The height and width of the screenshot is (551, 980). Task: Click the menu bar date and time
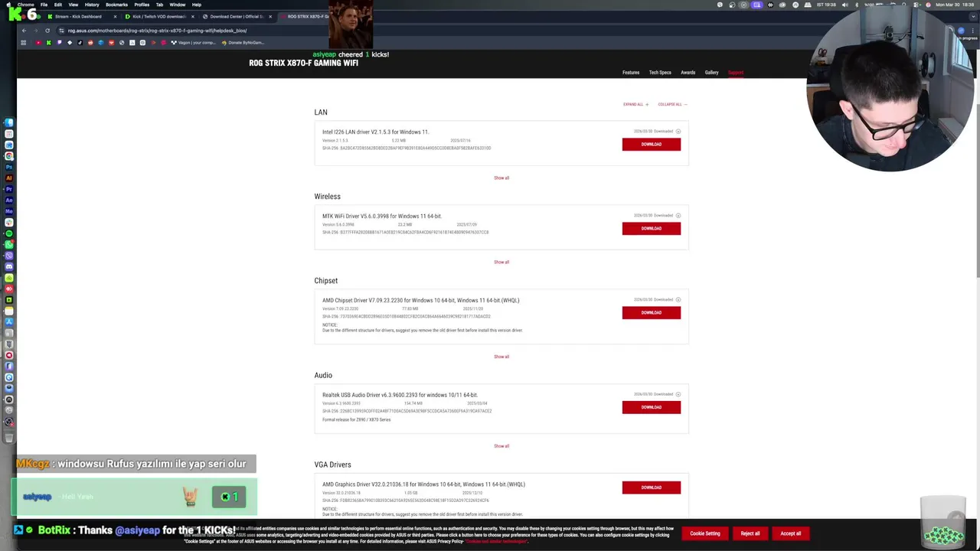click(955, 5)
